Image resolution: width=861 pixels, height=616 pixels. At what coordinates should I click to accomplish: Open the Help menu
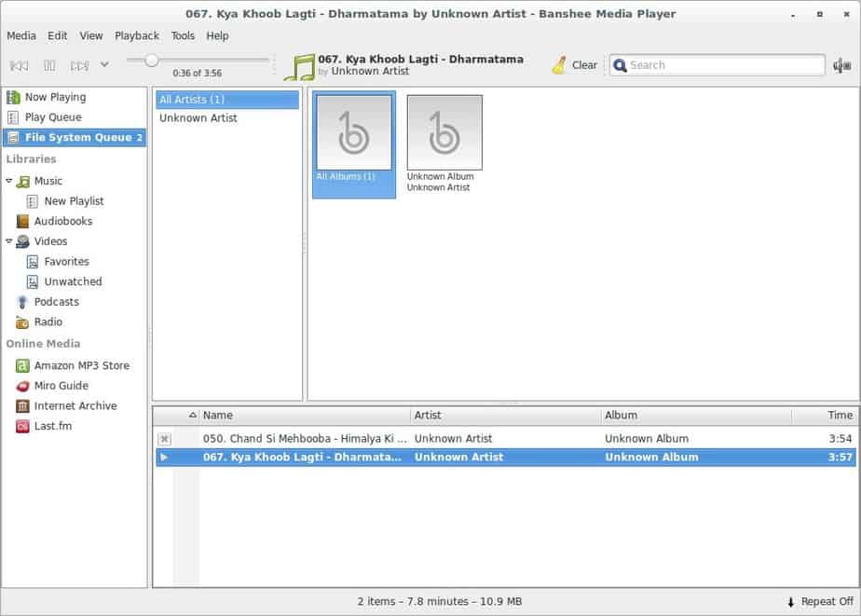217,35
